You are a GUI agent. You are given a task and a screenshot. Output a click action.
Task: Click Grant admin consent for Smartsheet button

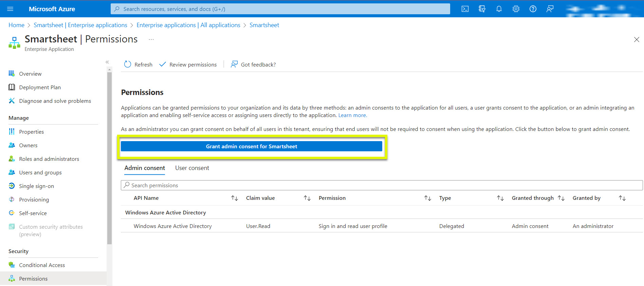click(x=252, y=146)
